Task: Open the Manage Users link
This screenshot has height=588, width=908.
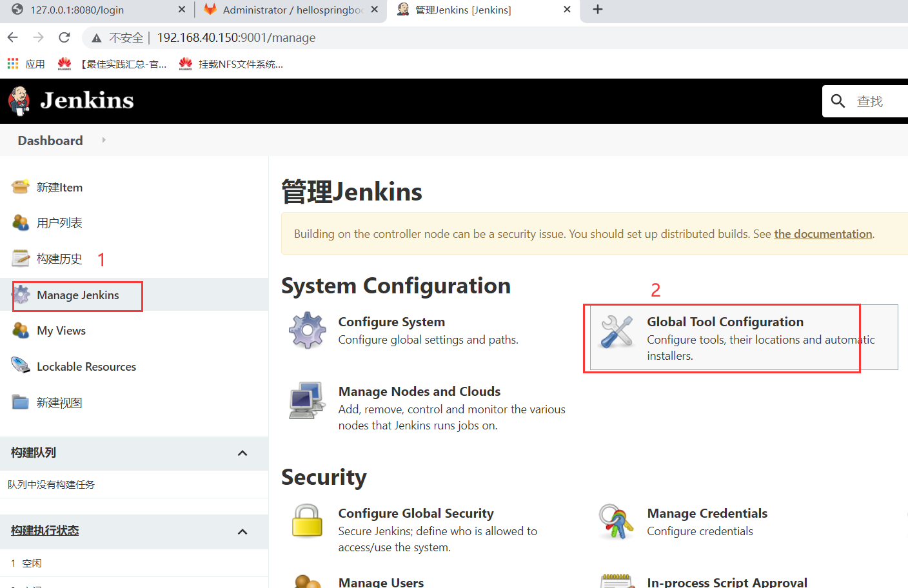Action: pyautogui.click(x=381, y=582)
